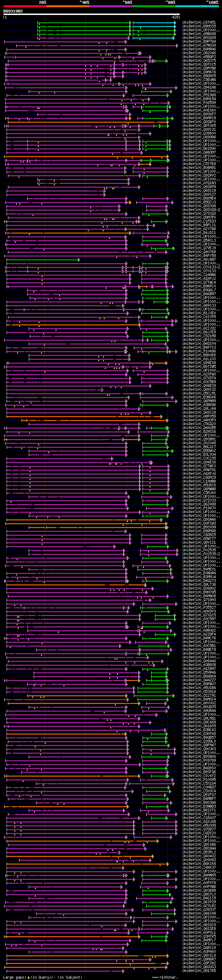Viewport: 222px width, 980px height.
Task: Click the UniRef100_C5EUN4 hit label
Action: click(199, 80)
